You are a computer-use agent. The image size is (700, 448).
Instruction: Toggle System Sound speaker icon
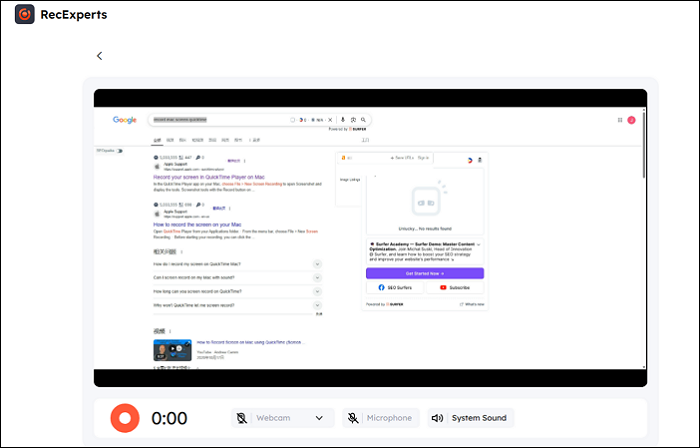click(x=437, y=418)
